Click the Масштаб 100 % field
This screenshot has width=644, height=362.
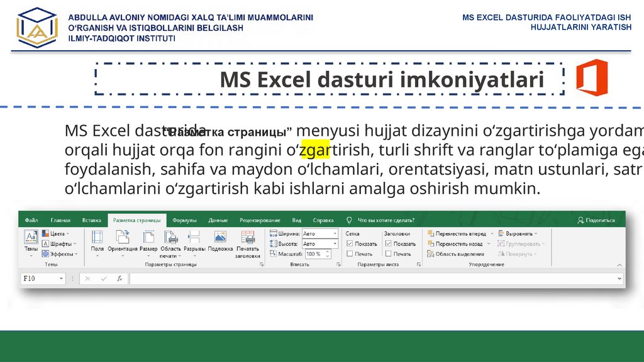coord(314,254)
